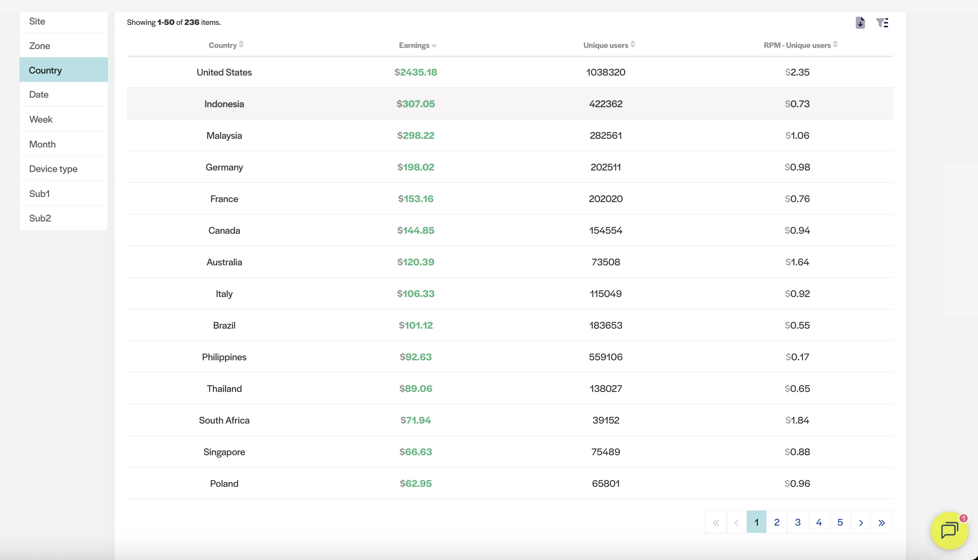Download the report export file icon
The width and height of the screenshot is (978, 560).
click(860, 23)
